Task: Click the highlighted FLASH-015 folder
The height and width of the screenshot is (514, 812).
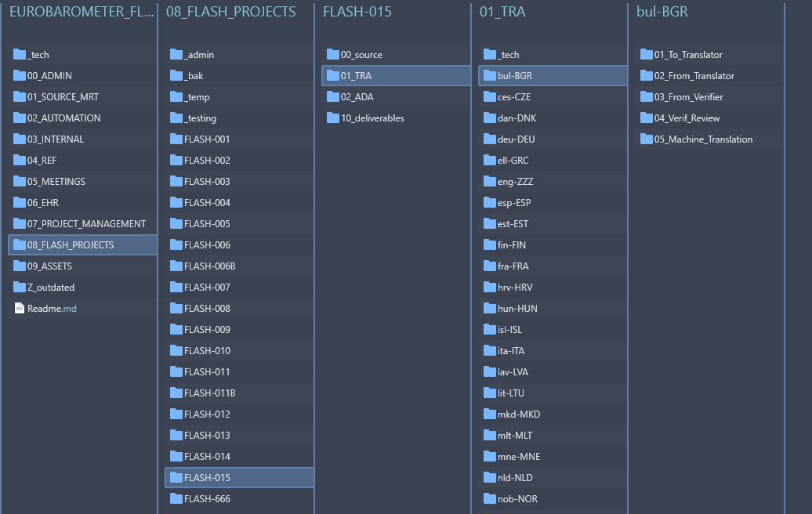Action: 239,478
